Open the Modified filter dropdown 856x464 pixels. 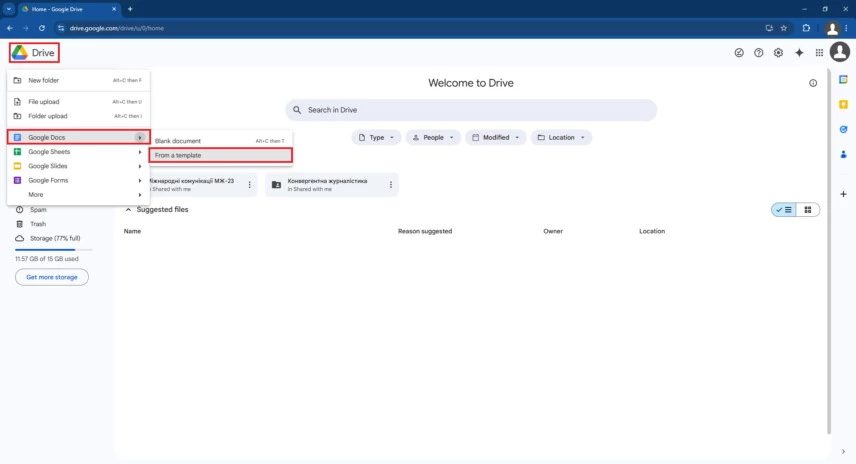click(x=496, y=138)
